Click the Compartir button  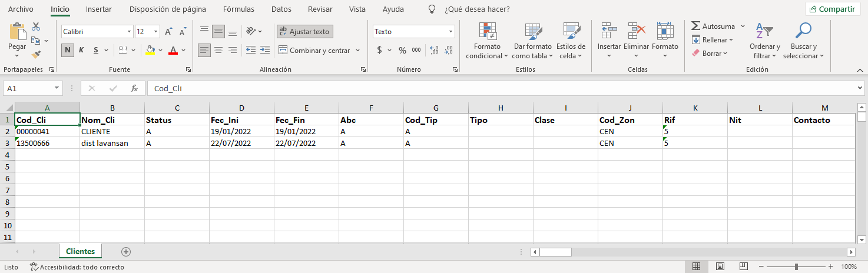833,9
